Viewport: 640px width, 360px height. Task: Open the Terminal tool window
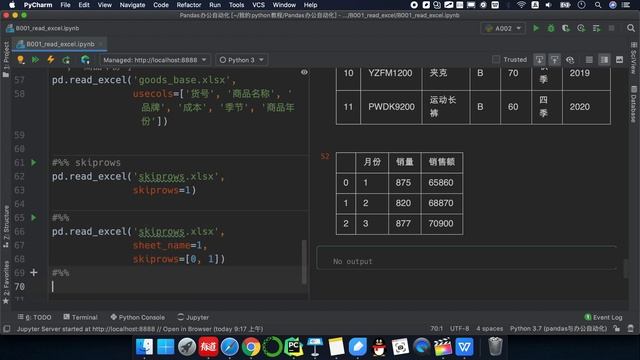[x=80, y=317]
